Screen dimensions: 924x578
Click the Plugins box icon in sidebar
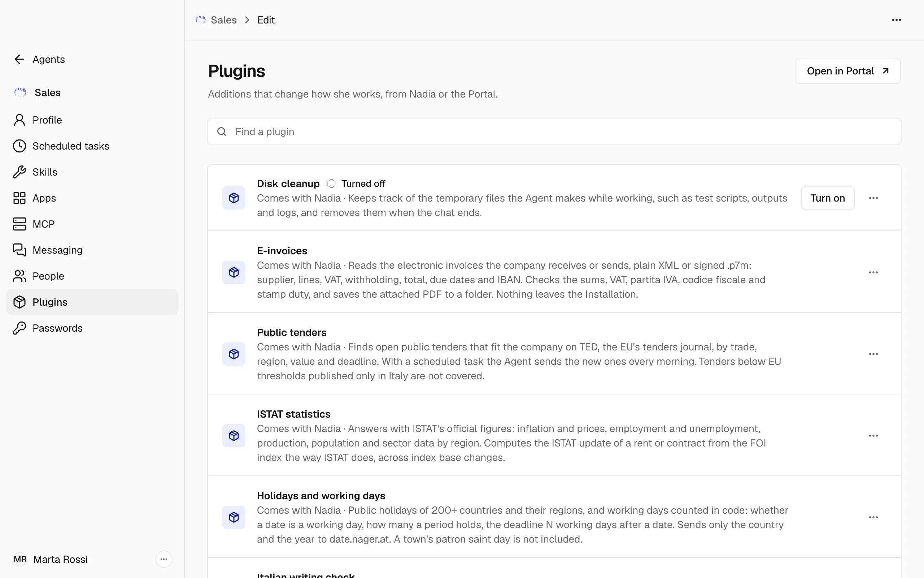[19, 302]
